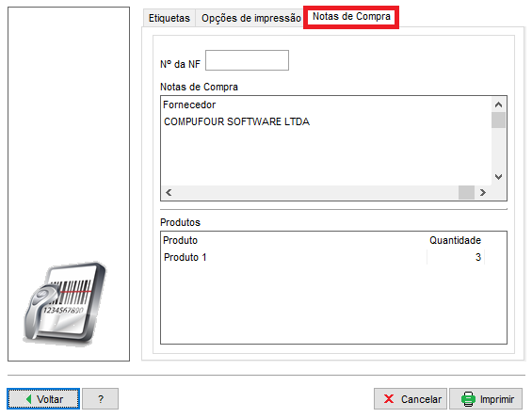
Task: Click the horizontal scrollbar thumb in the notes list
Action: tap(466, 192)
